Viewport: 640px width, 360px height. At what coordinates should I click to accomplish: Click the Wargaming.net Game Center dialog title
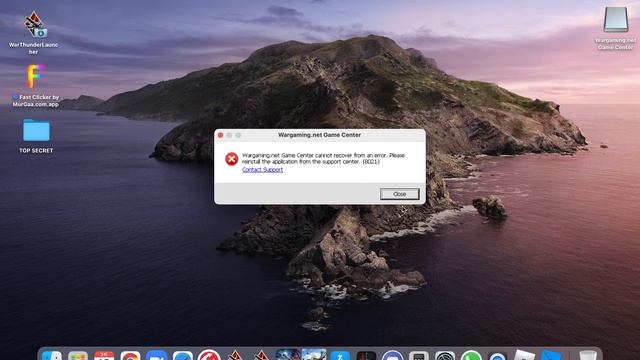click(x=320, y=135)
